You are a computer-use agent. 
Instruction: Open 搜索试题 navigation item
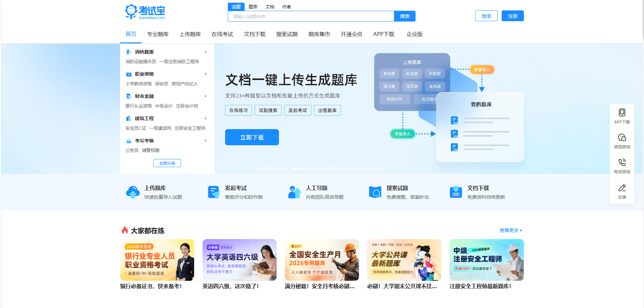[287, 34]
